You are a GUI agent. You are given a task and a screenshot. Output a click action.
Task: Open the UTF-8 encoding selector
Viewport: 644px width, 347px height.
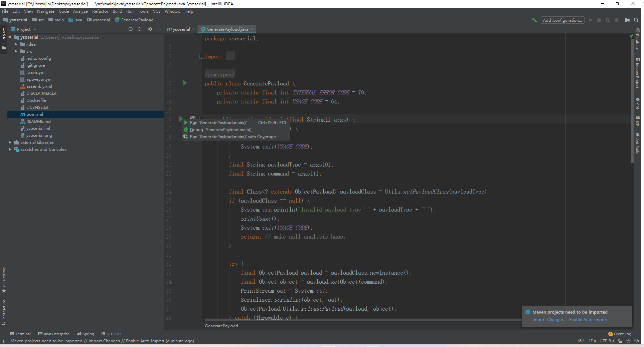(x=607, y=341)
